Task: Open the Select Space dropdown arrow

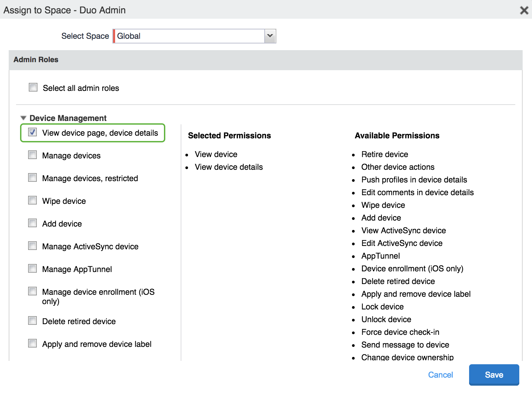Action: point(270,36)
